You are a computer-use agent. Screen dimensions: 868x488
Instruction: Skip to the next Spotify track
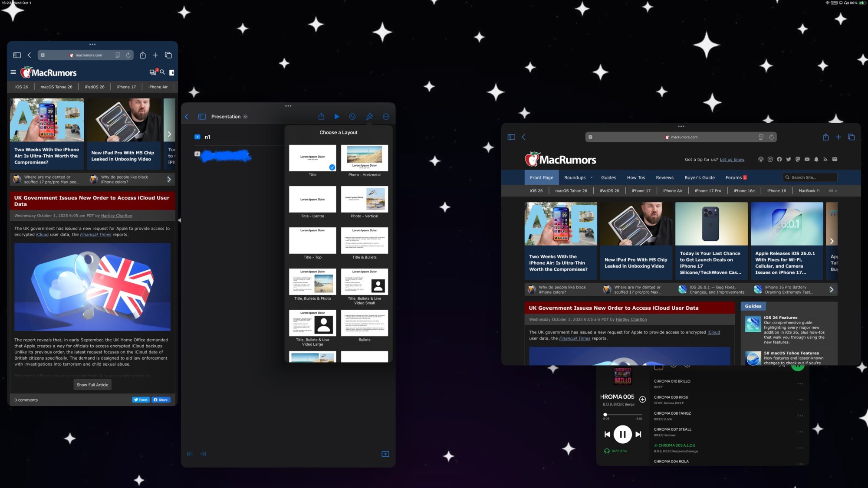coord(638,434)
